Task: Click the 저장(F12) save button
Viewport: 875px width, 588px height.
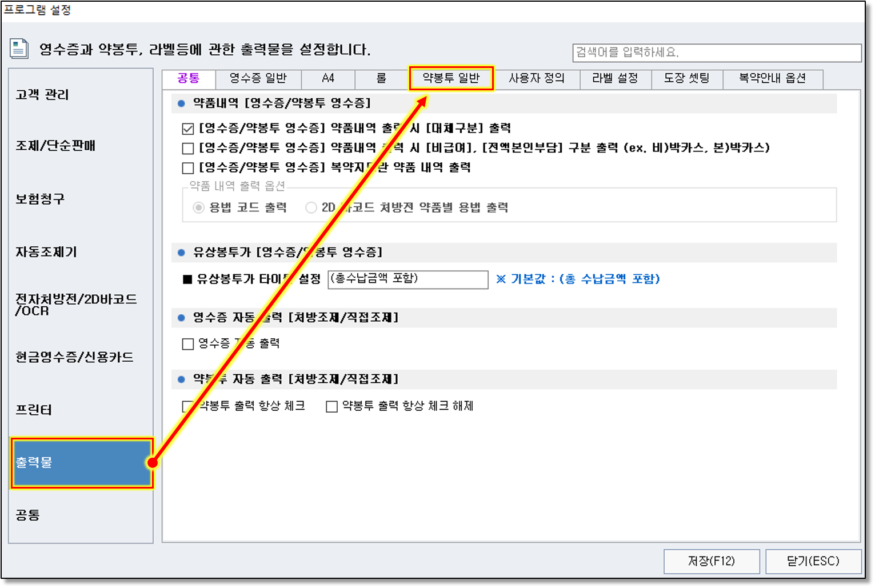Action: coord(711,561)
